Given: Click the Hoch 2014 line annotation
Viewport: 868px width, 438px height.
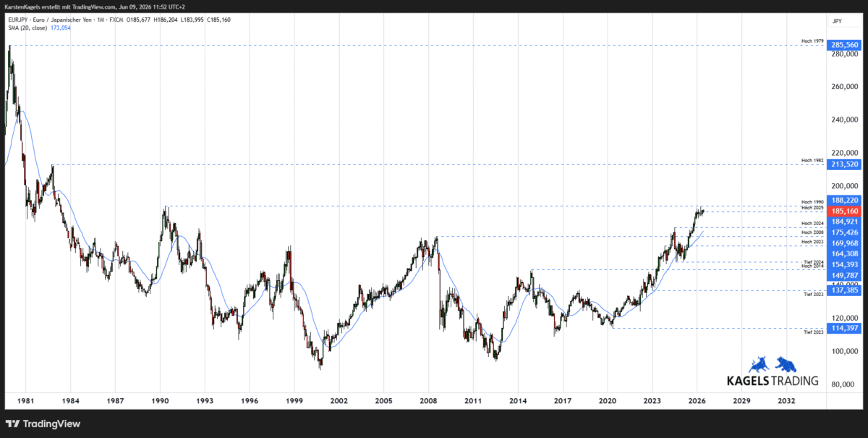Looking at the screenshot, I should point(812,266).
